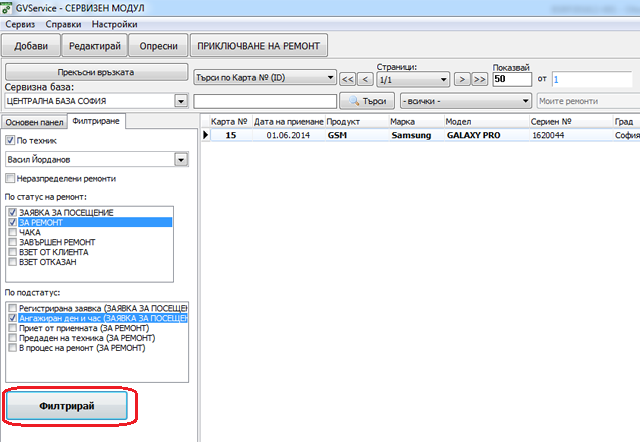Check ЗАВЪРШЕН РЕМОНТ status option
This screenshot has width=640, height=442.
tap(13, 242)
